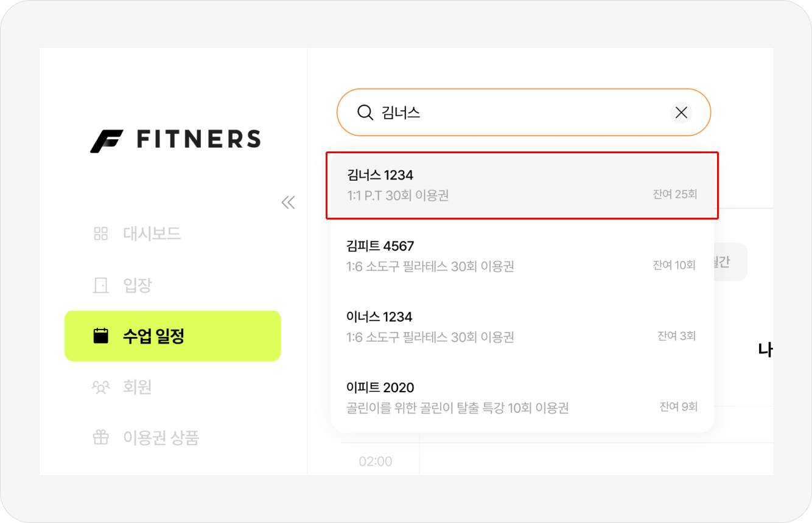Screen dimensions: 812x523
Task: Click the 김너스 search input field
Action: (x=517, y=113)
